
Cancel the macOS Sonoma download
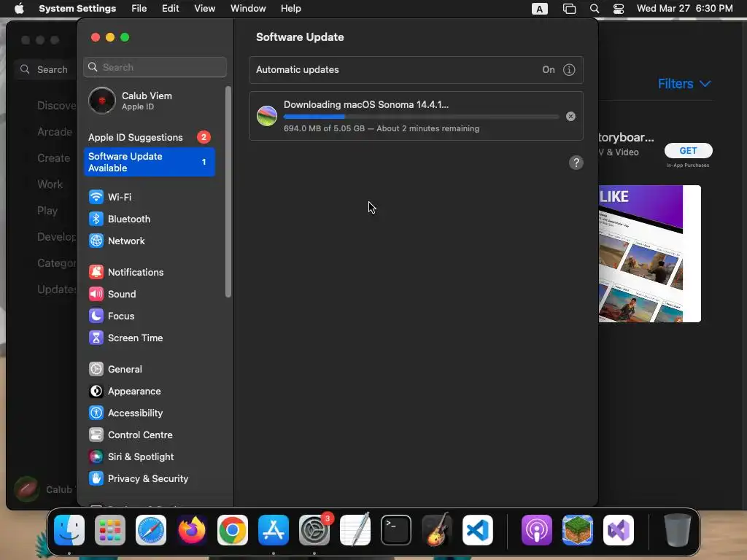click(x=570, y=117)
